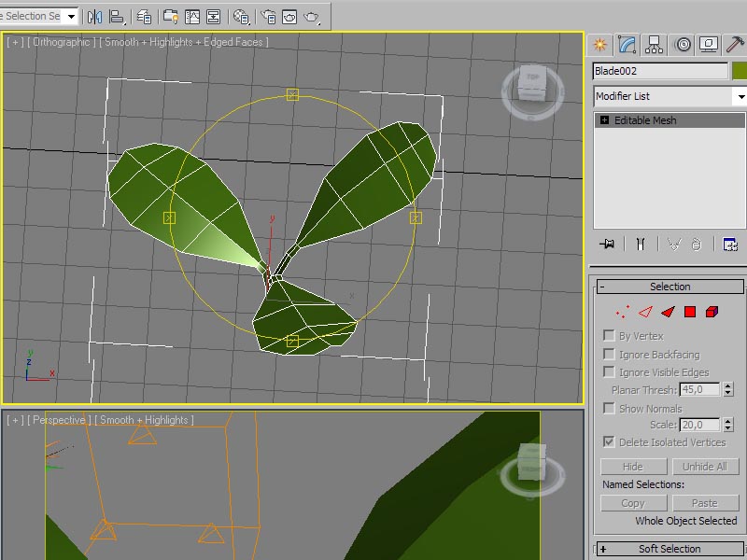
Task: Toggle Show Normals checkbox
Action: [610, 409]
